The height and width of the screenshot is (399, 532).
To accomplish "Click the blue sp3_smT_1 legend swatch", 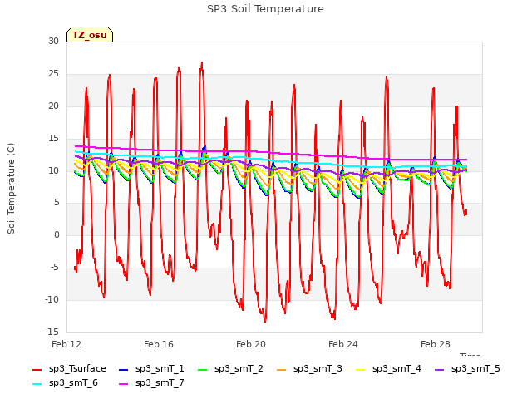I will point(124,369).
